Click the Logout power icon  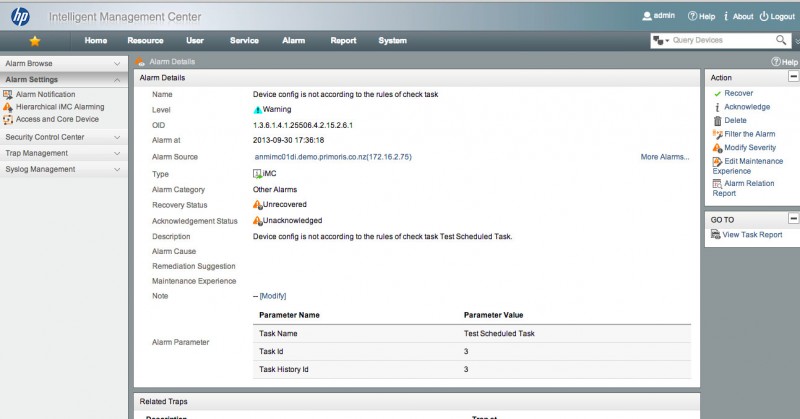coord(764,16)
